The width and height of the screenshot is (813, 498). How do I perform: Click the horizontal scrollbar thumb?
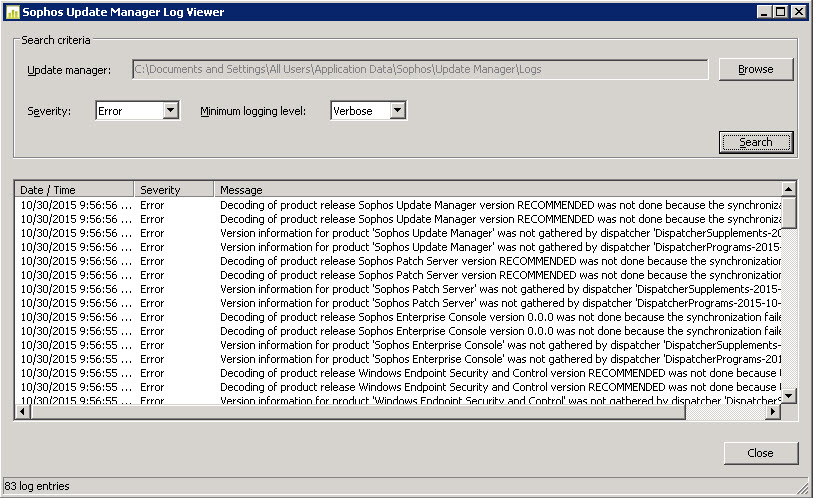[x=358, y=411]
